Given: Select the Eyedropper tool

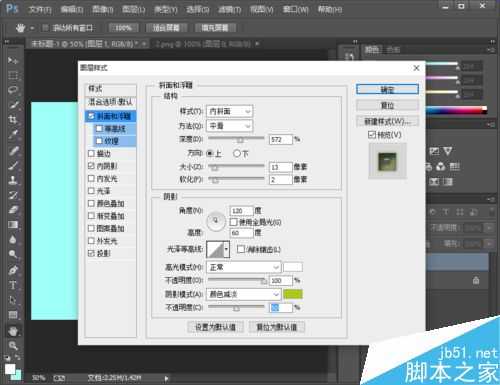Looking at the screenshot, I should tap(13, 135).
